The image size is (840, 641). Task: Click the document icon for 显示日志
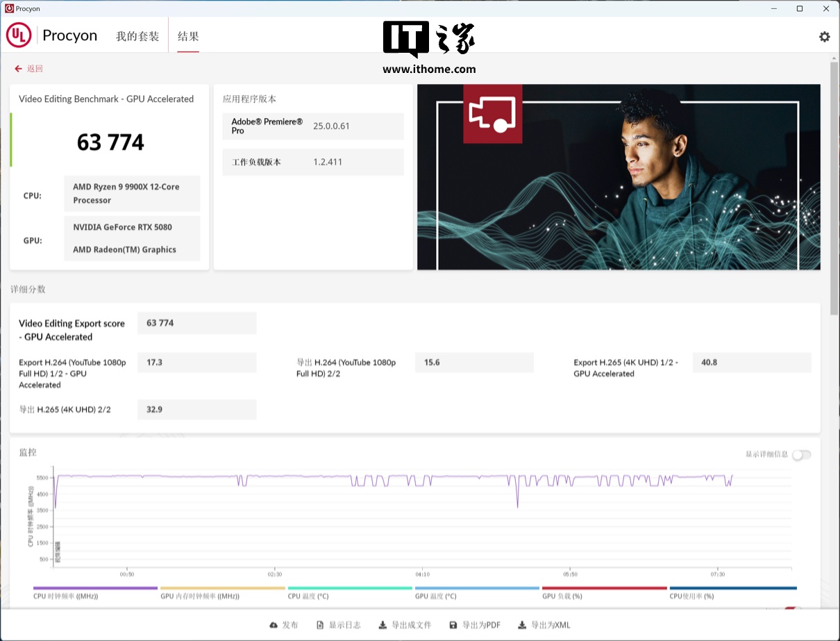[x=320, y=625]
